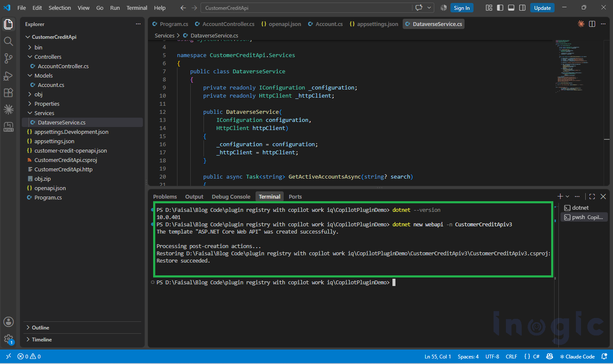Click CRLF line ending selector
The image size is (613, 364).
tap(511, 356)
